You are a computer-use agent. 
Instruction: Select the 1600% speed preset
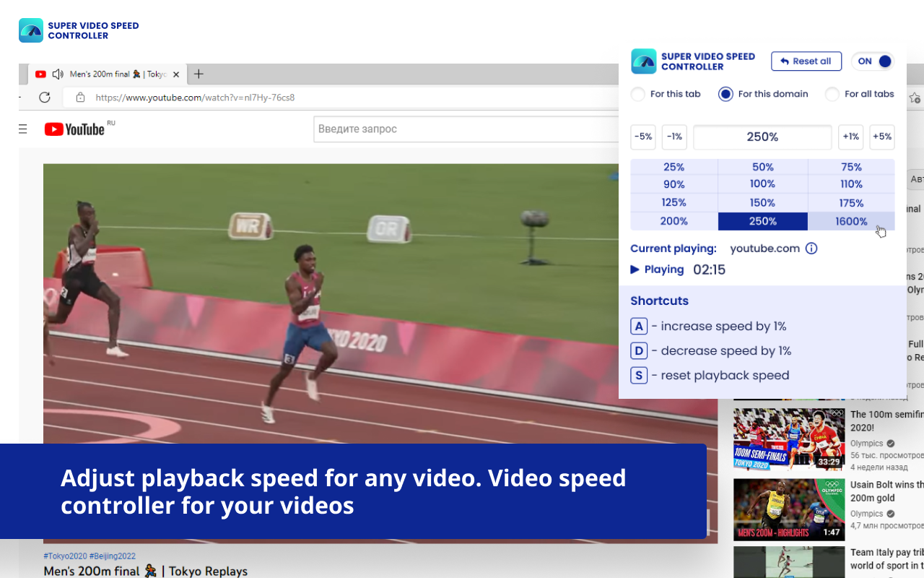pyautogui.click(x=851, y=221)
